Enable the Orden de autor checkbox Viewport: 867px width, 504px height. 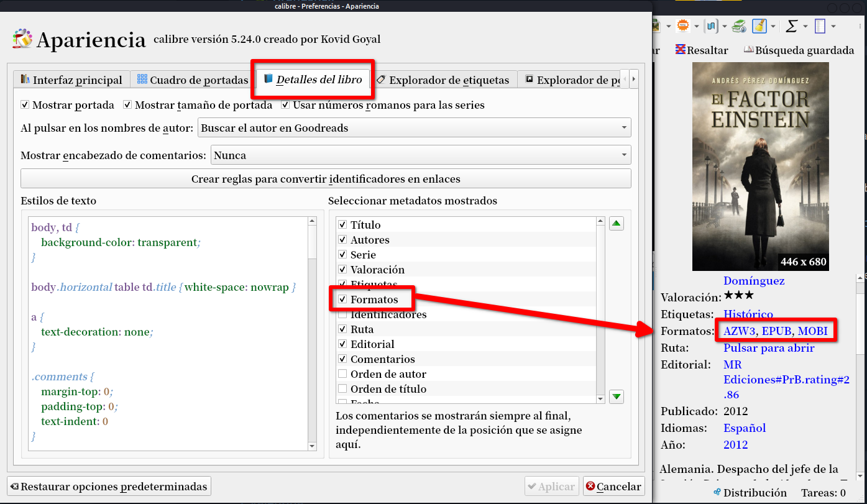(x=342, y=374)
